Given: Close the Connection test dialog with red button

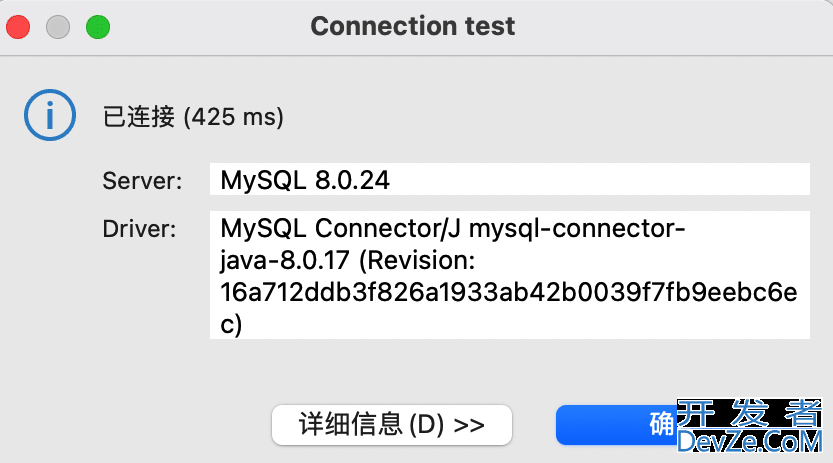Looking at the screenshot, I should click(18, 27).
